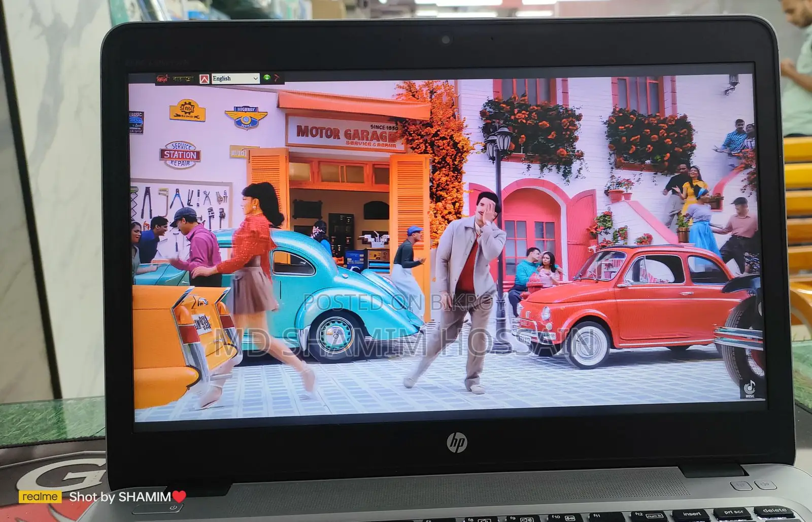Open the English keyboard layout dropdown
This screenshot has width=812, height=522.
pyautogui.click(x=235, y=79)
